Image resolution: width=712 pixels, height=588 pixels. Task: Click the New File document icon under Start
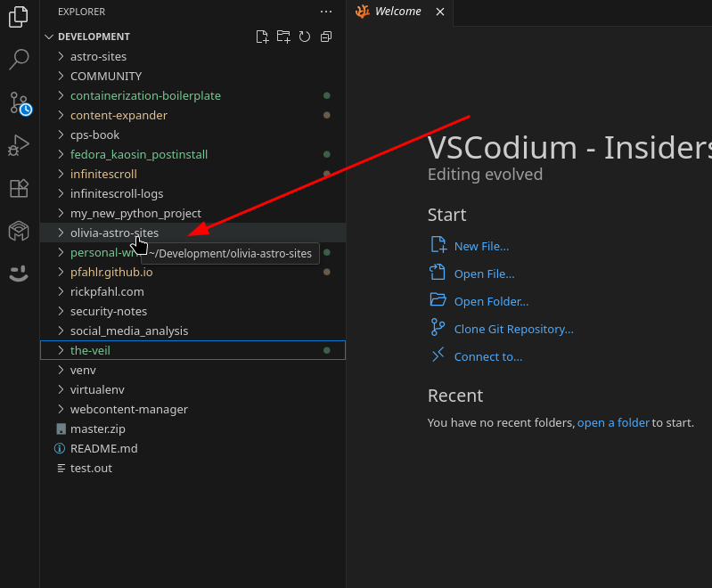pyautogui.click(x=438, y=244)
